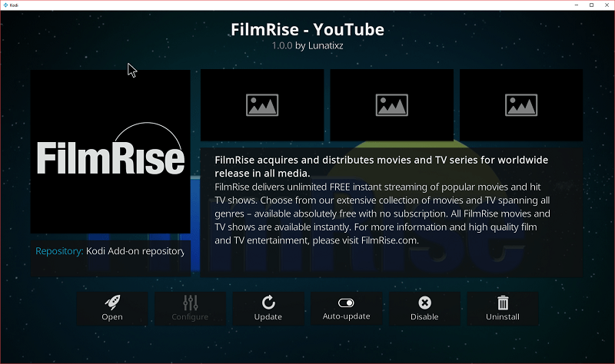Click the Repository: Kodi Add-on repository text
The width and height of the screenshot is (615, 364).
point(110,251)
